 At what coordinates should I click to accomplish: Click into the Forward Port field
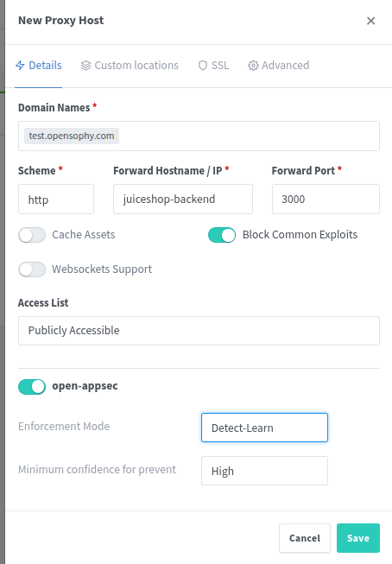pyautogui.click(x=326, y=200)
